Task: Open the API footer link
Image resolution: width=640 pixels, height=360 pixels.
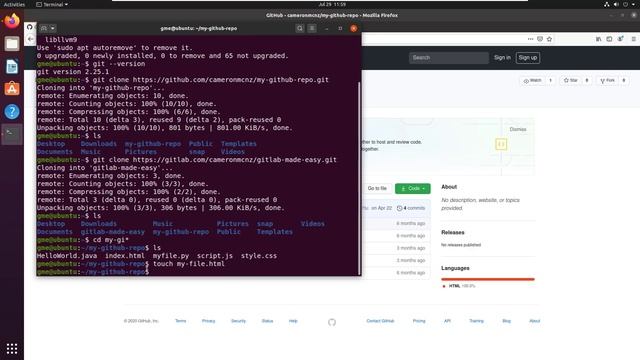Action: 447,321
